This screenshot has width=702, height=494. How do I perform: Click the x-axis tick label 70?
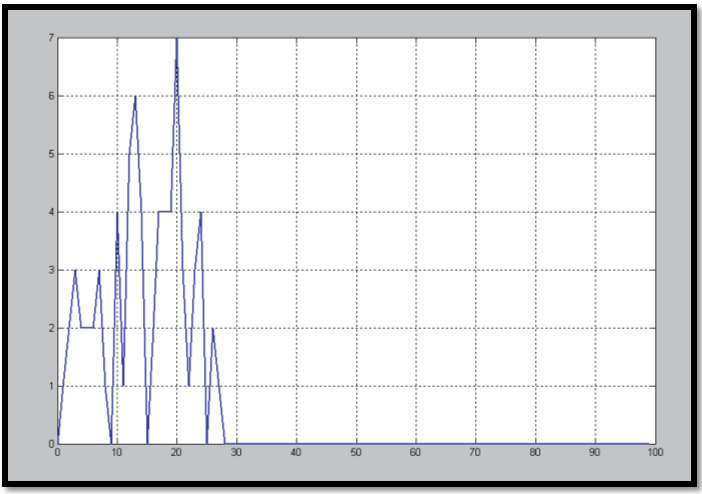click(x=475, y=453)
